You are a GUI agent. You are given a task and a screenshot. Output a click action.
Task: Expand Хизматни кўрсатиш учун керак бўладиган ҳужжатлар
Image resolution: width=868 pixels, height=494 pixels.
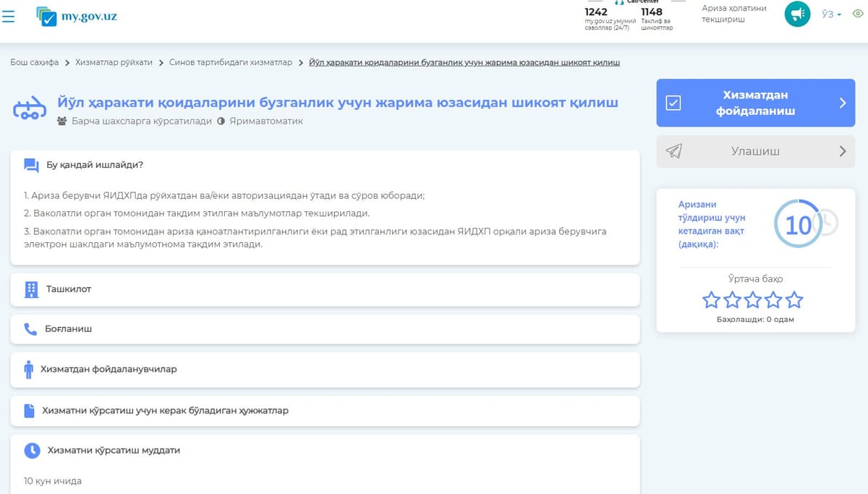pyautogui.click(x=325, y=411)
